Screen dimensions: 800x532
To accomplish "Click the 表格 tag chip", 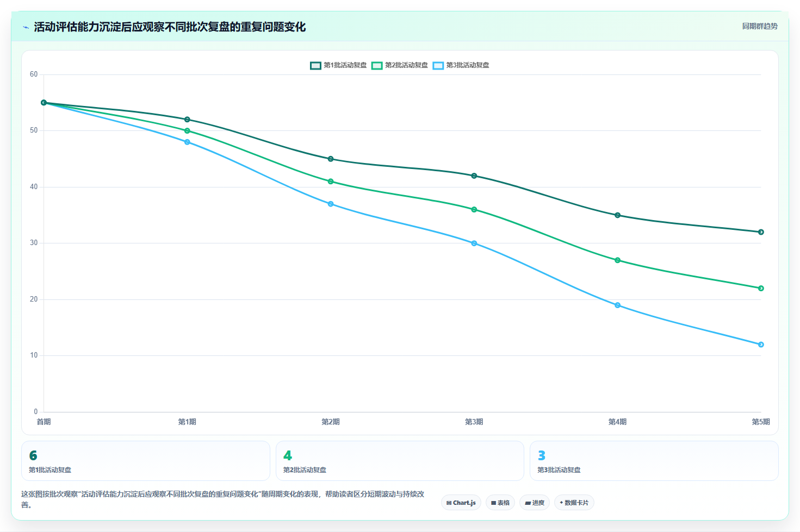I will [500, 503].
